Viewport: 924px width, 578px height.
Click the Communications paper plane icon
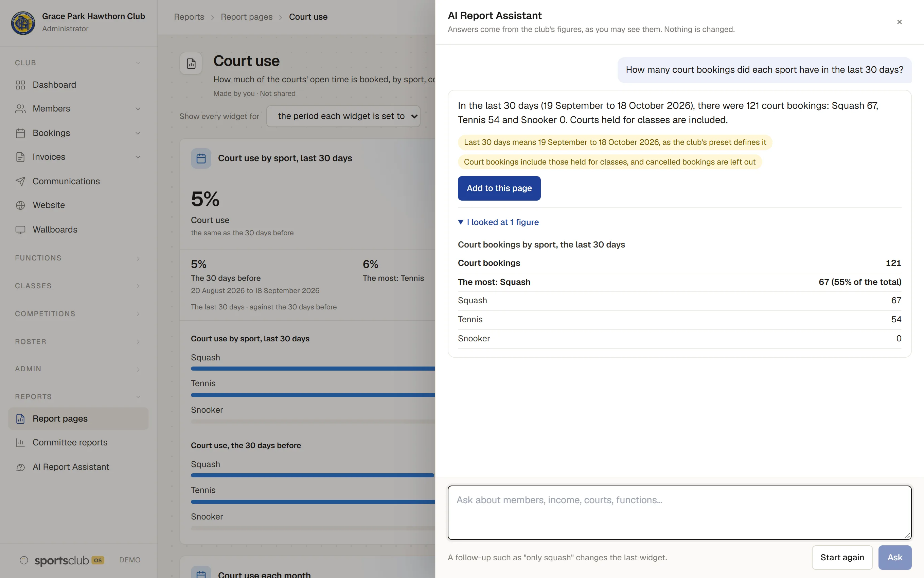[x=20, y=181]
